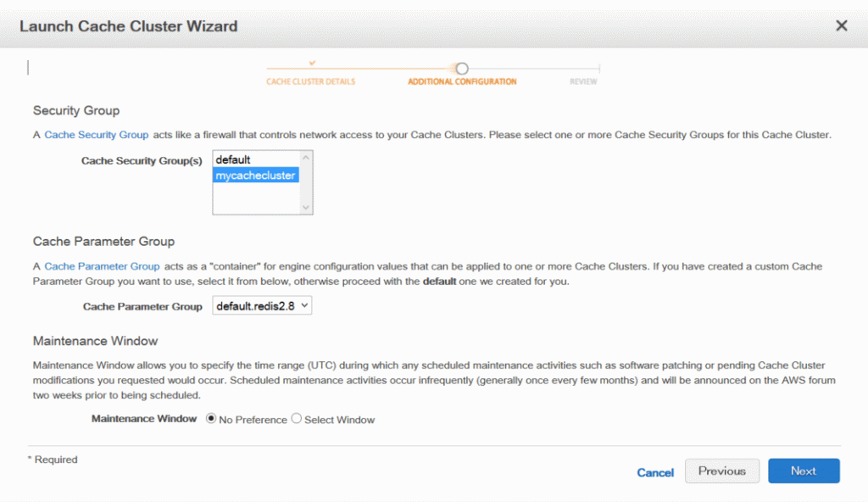Viewport: 868px width, 502px height.
Task: Go back with the Previous button
Action: [722, 471]
